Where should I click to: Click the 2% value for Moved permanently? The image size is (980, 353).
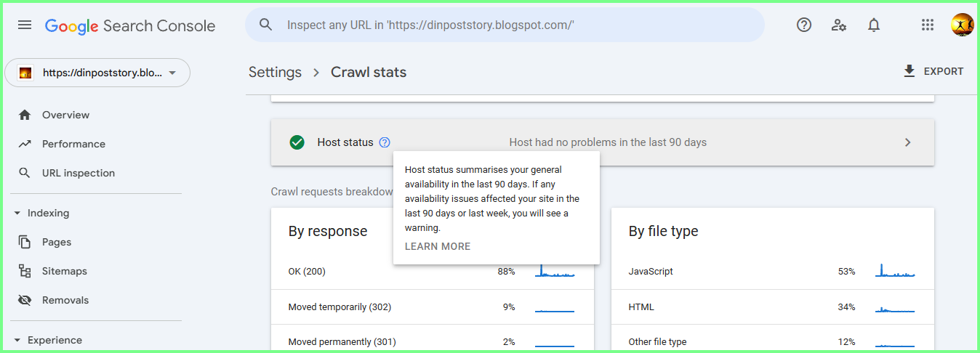[509, 342]
